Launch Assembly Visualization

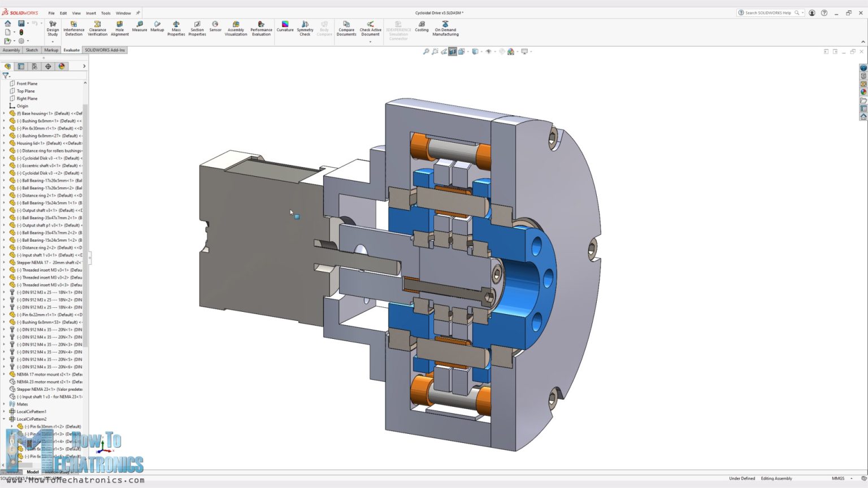click(236, 28)
